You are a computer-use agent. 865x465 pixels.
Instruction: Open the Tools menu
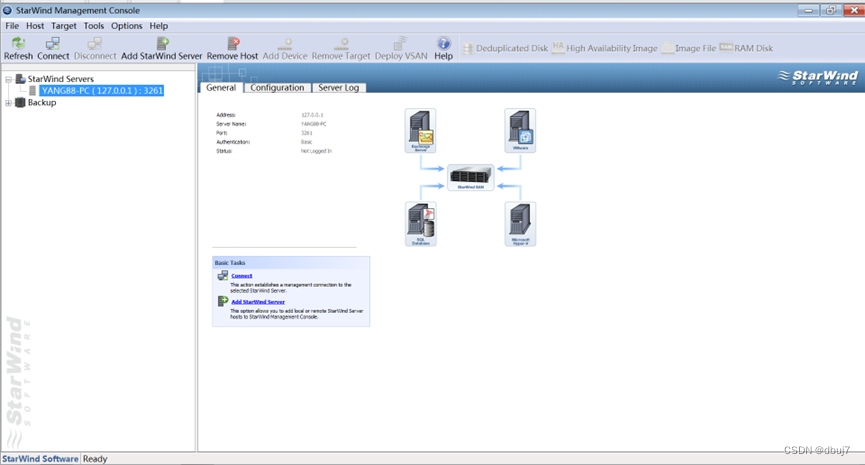tap(94, 26)
